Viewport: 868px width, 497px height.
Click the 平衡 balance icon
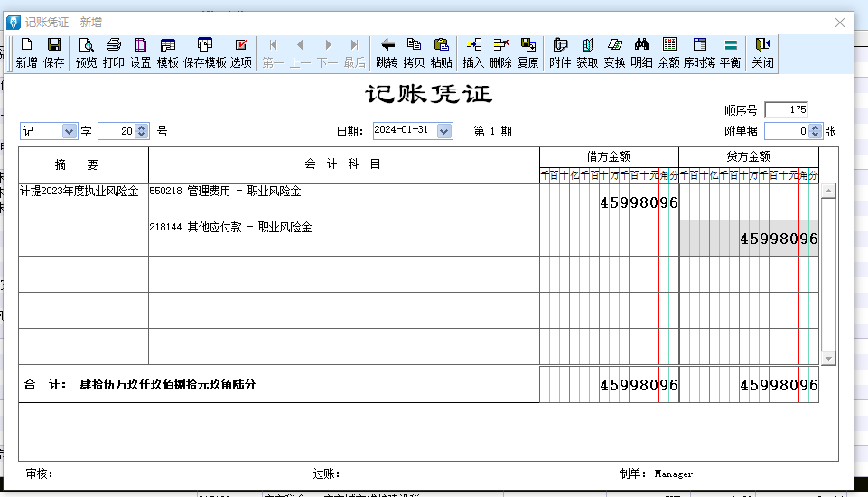[730, 52]
